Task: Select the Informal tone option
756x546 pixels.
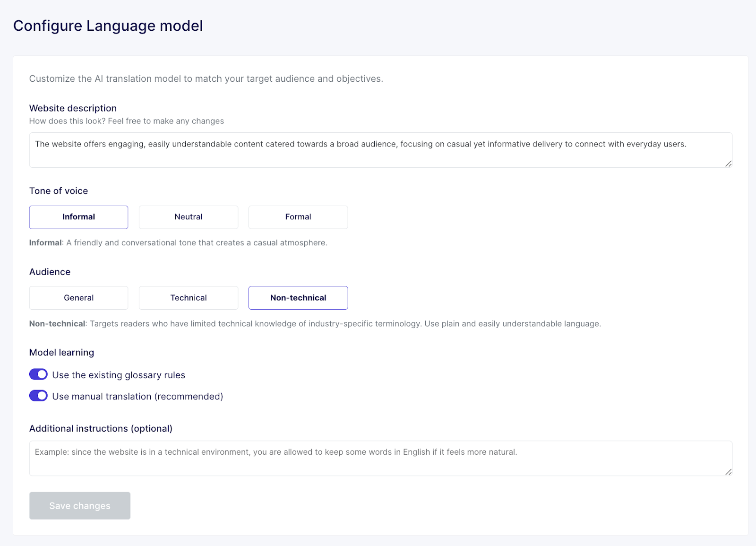Action: click(78, 217)
